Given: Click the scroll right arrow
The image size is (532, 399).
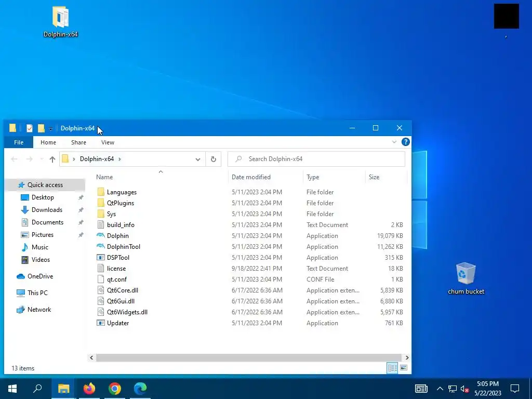Looking at the screenshot, I should (x=407, y=357).
